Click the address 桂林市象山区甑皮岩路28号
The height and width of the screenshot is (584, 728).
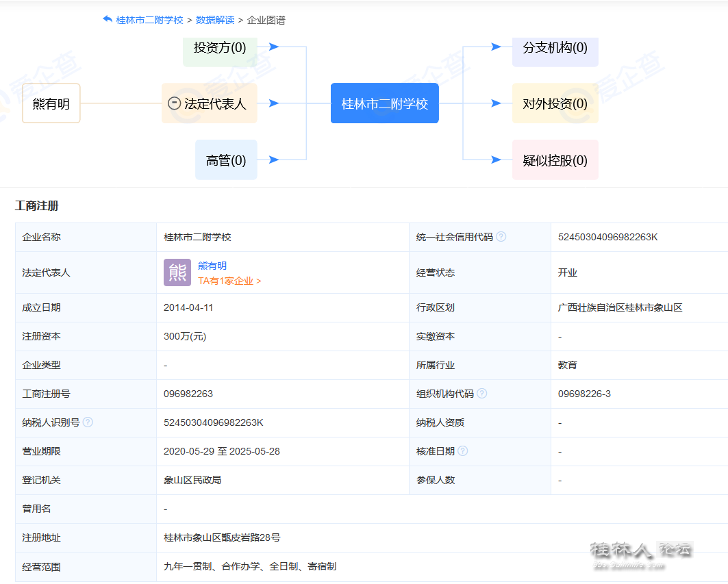coord(222,537)
